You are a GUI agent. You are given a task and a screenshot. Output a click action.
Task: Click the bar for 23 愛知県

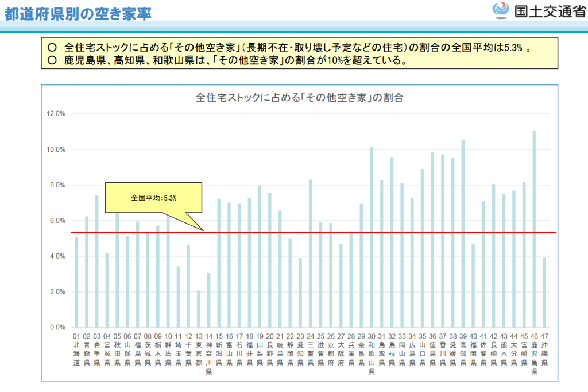click(300, 293)
